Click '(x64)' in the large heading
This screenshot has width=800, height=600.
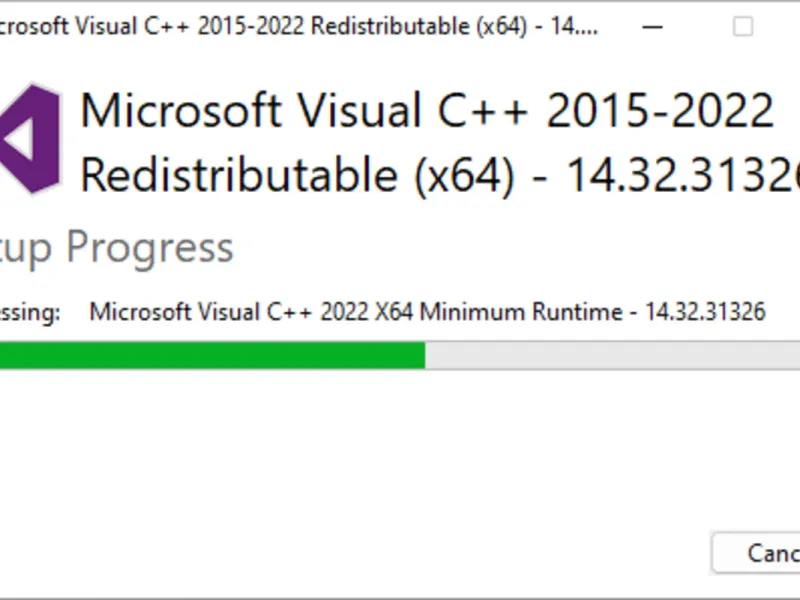coord(463,176)
